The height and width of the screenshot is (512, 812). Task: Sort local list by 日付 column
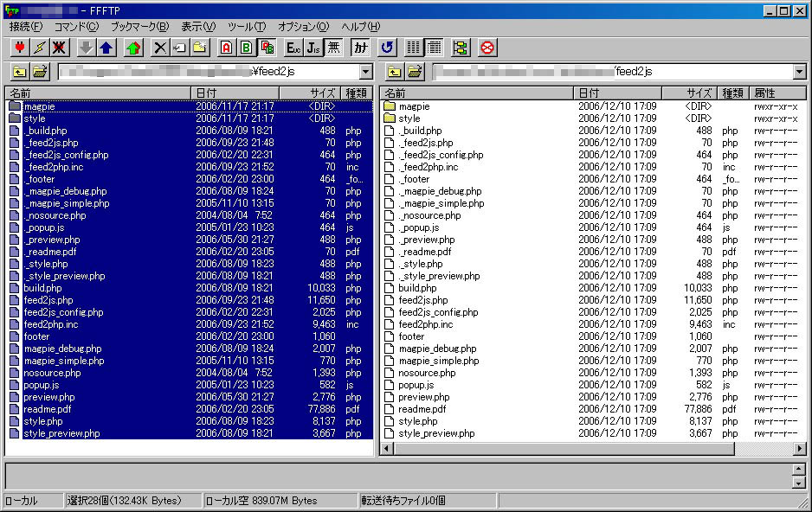235,93
